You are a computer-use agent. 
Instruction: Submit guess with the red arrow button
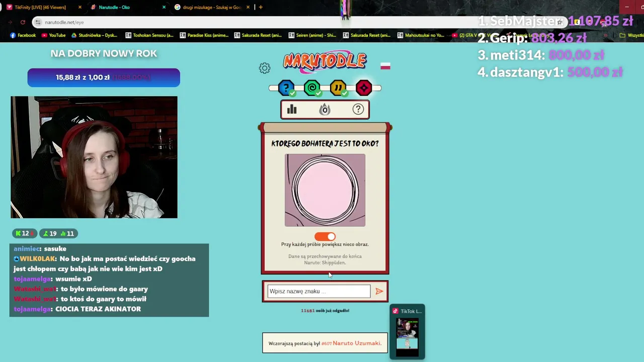[379, 291]
